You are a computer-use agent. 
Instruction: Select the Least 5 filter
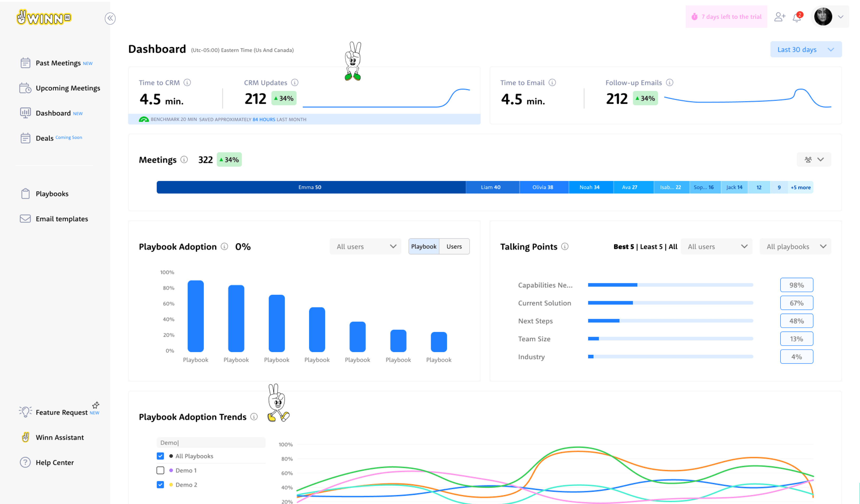[651, 246]
